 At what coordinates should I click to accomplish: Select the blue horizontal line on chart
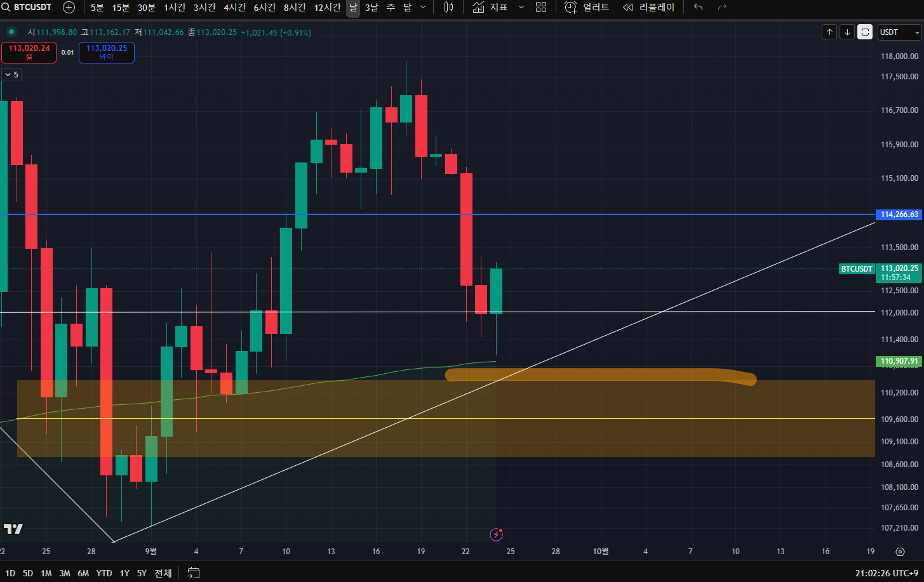point(438,215)
